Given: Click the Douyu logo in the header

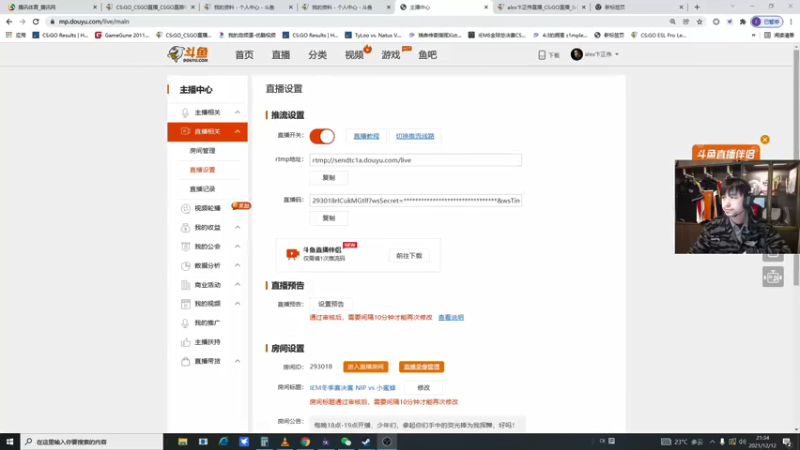Looking at the screenshot, I should (188, 54).
